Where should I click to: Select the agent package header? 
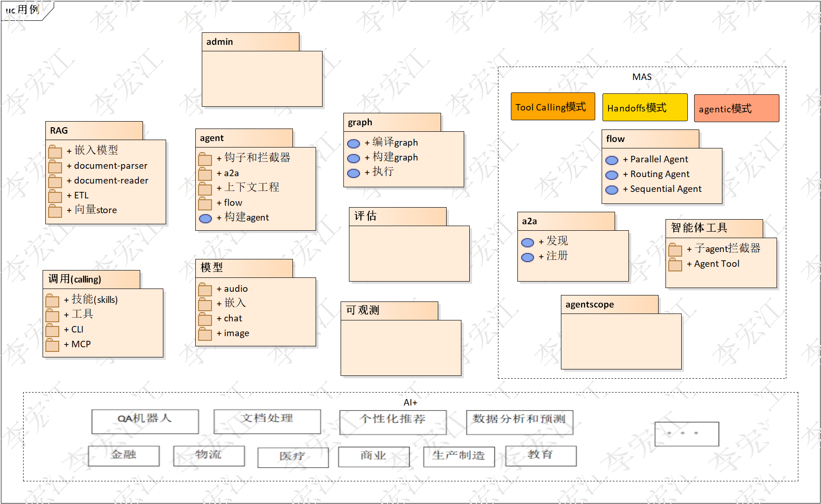tap(244, 138)
